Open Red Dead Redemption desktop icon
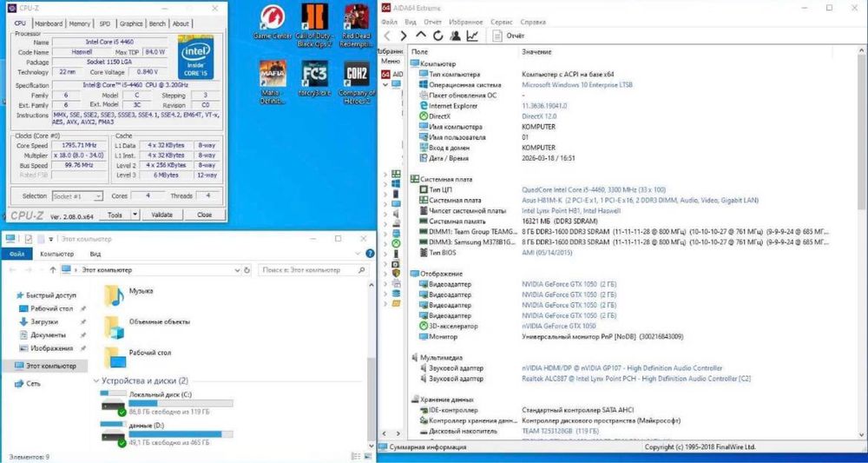 pyautogui.click(x=357, y=25)
